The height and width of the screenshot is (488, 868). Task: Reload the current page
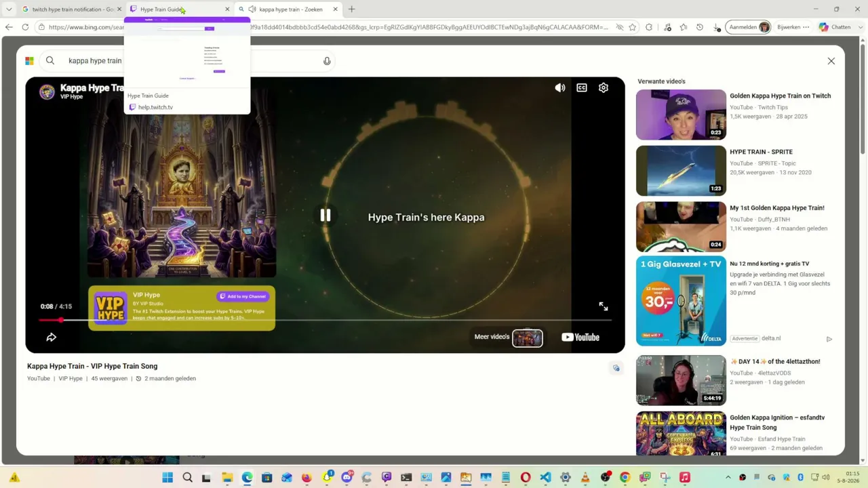25,27
